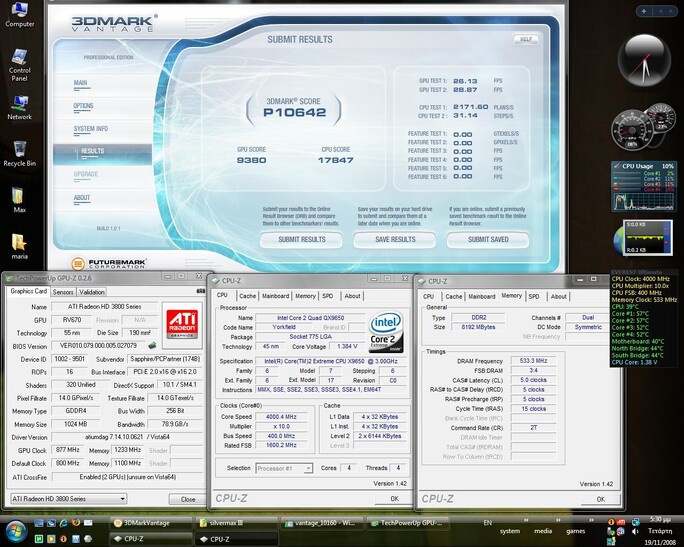Open the Mainboard tab in middle CPU-Z
The image size is (684, 547).
pos(275,296)
